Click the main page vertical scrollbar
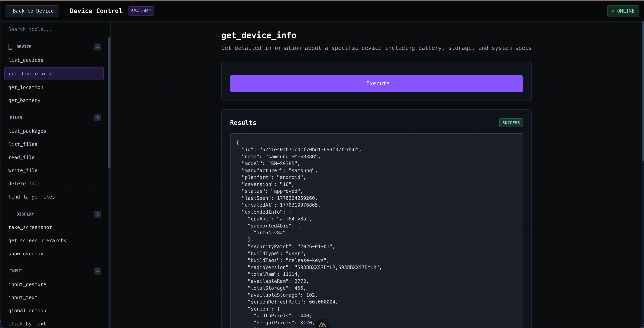 coord(643,91)
